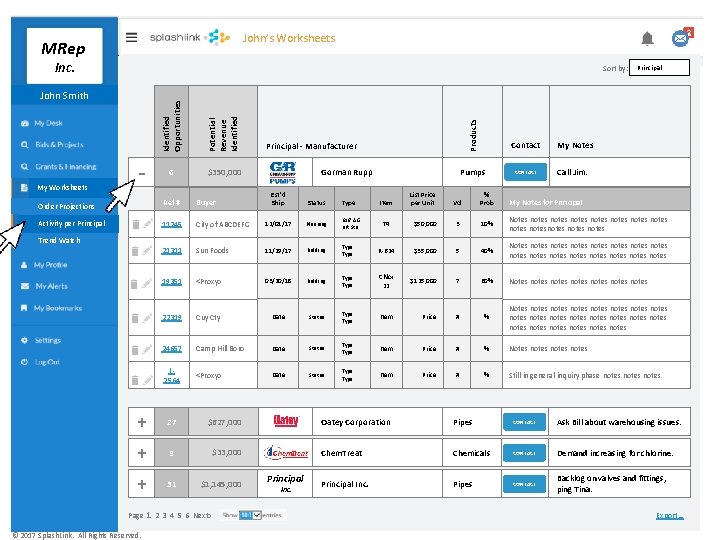Go to page 2
720x540 pixels.
point(157,516)
